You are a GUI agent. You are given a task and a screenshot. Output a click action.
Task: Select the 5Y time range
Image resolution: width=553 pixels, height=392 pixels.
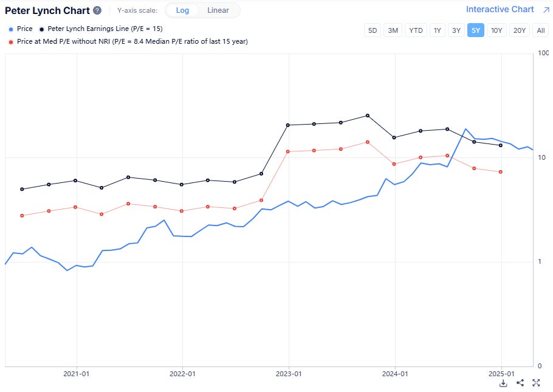pos(476,30)
